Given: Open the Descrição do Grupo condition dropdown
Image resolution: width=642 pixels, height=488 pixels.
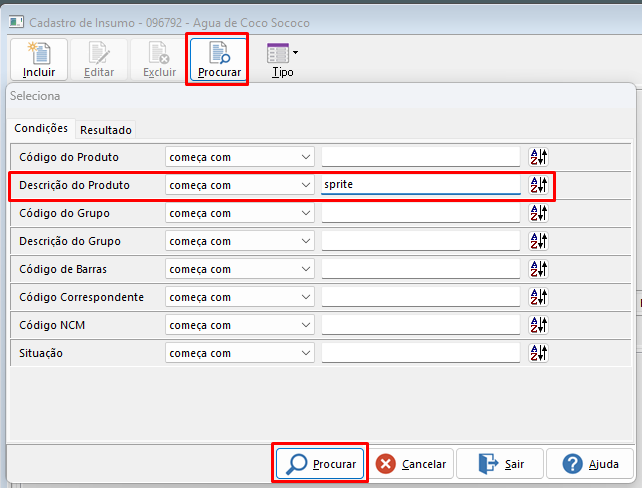Looking at the screenshot, I should pos(240,241).
